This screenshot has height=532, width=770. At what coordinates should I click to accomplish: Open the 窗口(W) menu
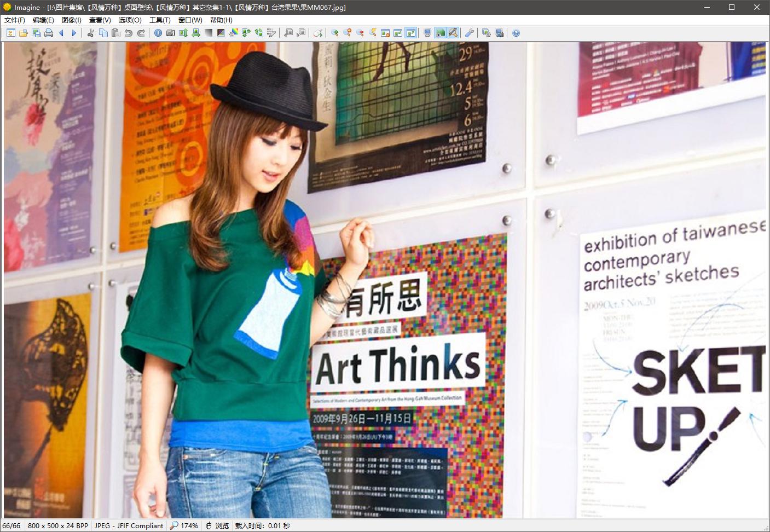190,20
